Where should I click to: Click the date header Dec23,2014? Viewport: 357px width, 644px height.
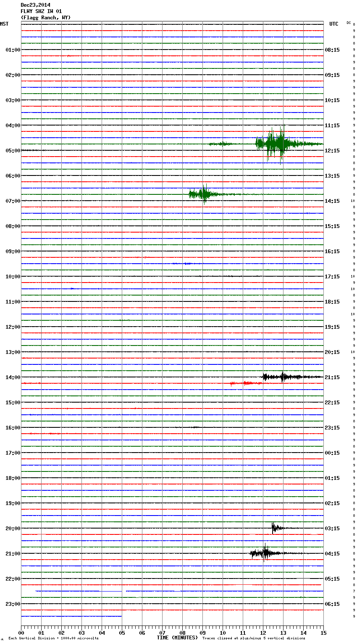tap(35, 5)
